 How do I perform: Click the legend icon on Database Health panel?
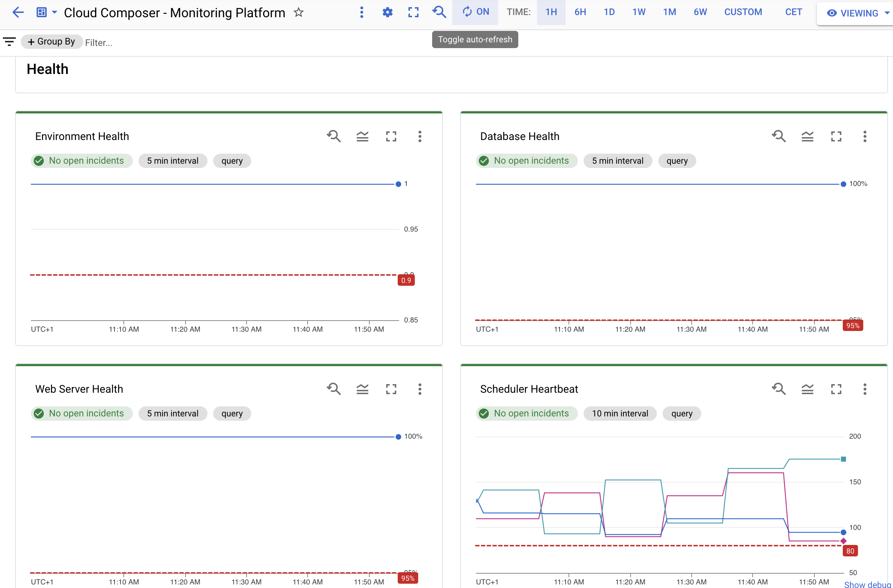click(808, 136)
